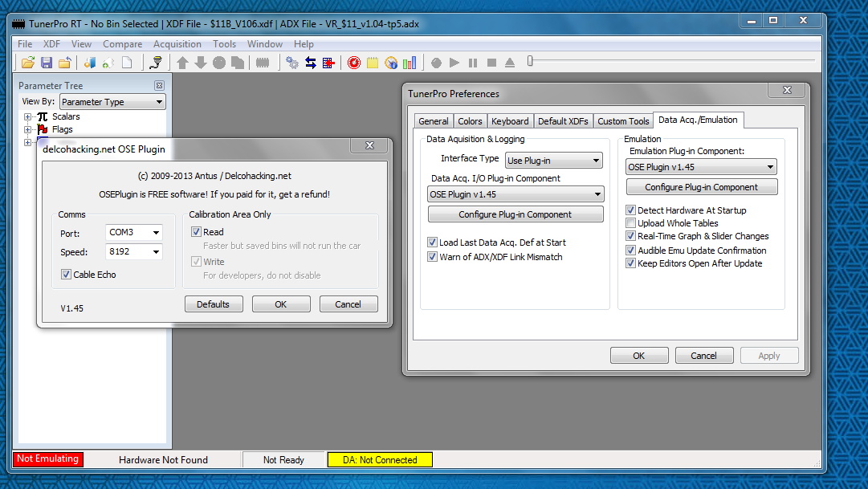Switch to the Colors preferences tab

[x=470, y=120]
